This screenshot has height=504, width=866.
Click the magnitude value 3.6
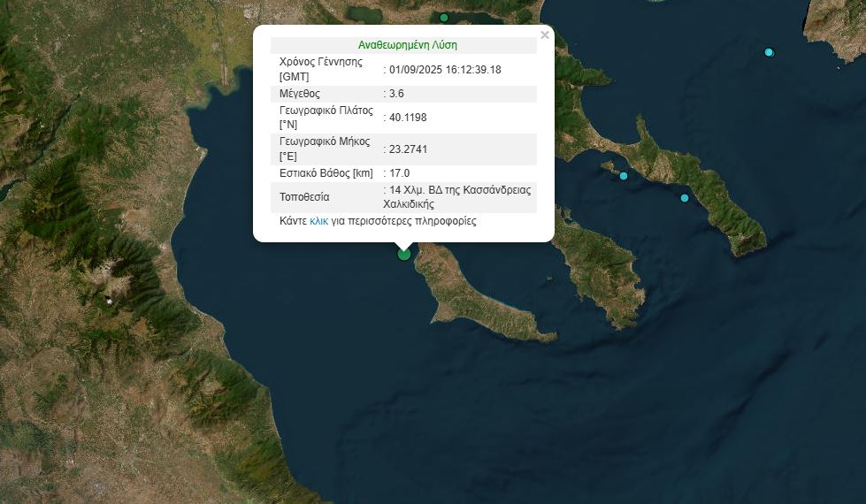(x=396, y=93)
